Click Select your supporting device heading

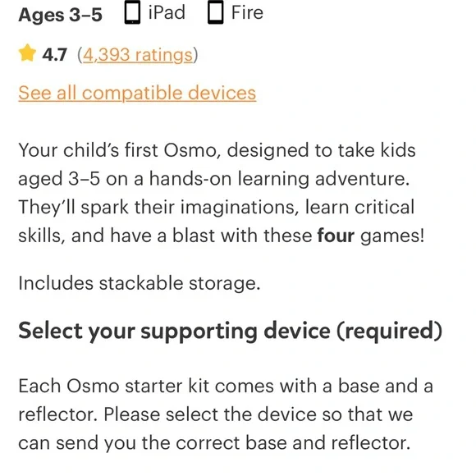(x=230, y=331)
